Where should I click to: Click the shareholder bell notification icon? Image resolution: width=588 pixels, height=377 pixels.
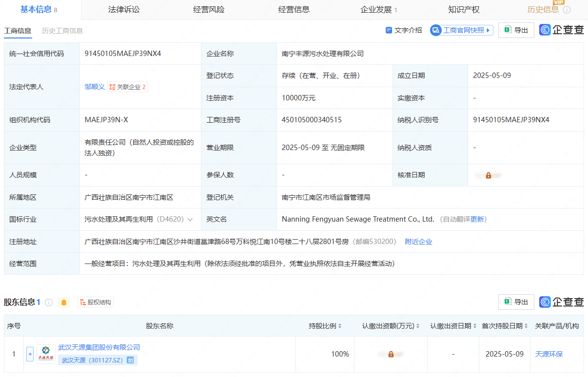pos(64,302)
